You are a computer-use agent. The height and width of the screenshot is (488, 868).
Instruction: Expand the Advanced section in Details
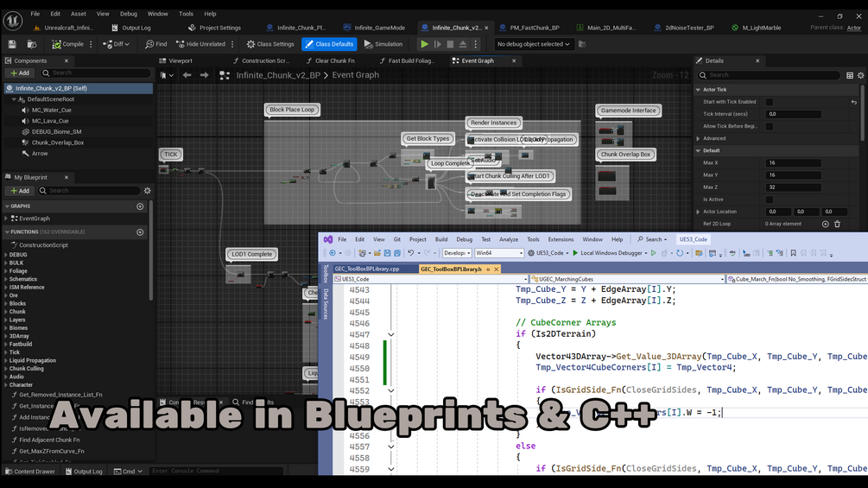(699, 139)
